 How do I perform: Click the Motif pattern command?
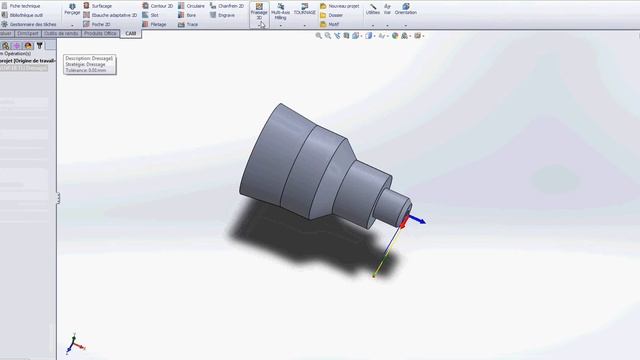(330, 24)
